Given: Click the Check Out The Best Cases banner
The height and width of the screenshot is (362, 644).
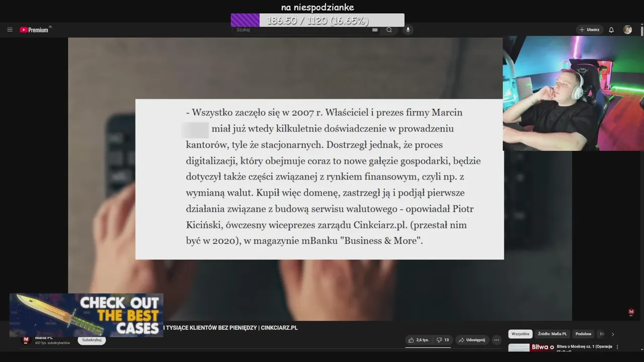Looking at the screenshot, I should point(86,315).
